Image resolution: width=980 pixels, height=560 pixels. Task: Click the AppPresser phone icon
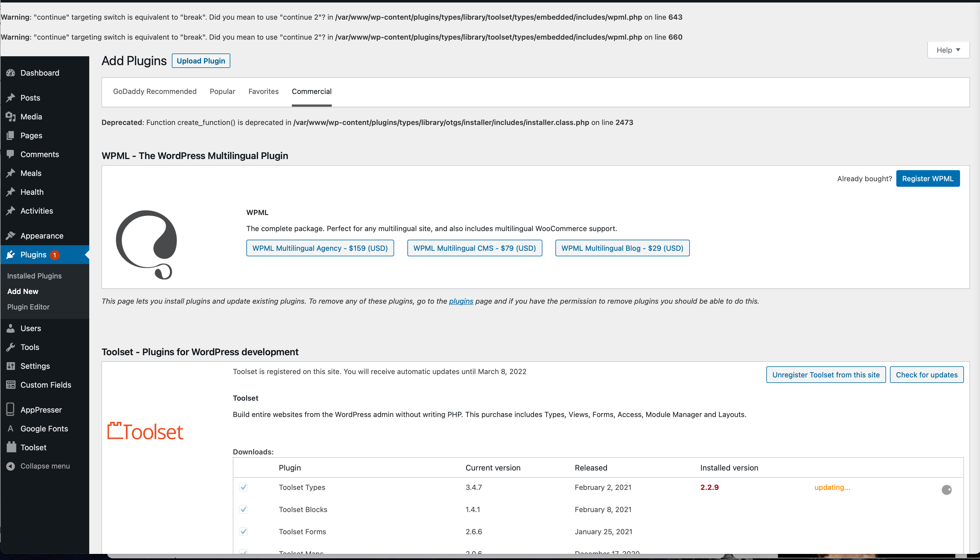[10, 409]
